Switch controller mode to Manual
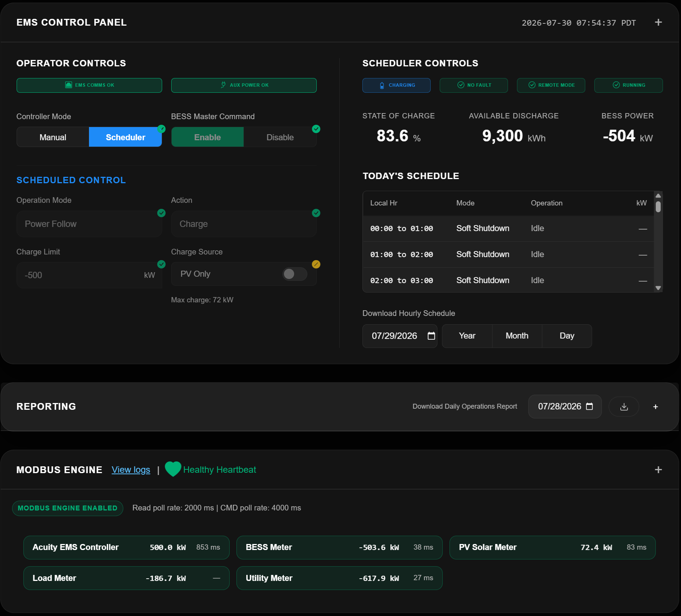 [53, 137]
